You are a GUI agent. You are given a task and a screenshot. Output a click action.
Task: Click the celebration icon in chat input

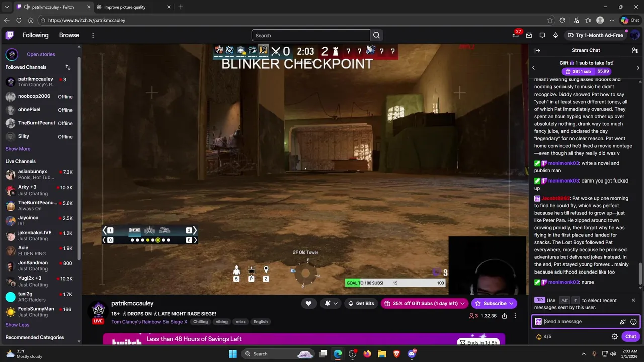pos(623,322)
